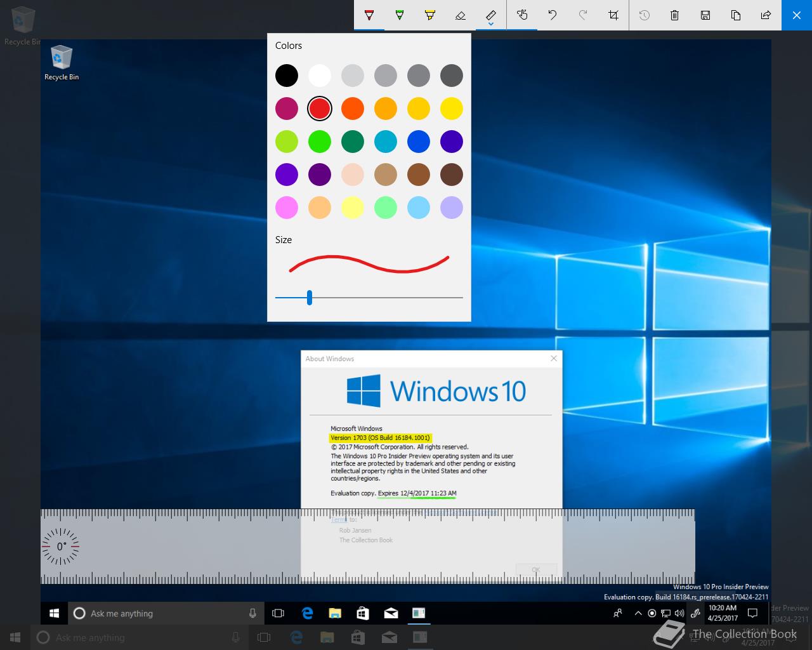812x650 pixels.
Task: Select the magenta swatch beside red
Action: tap(287, 109)
